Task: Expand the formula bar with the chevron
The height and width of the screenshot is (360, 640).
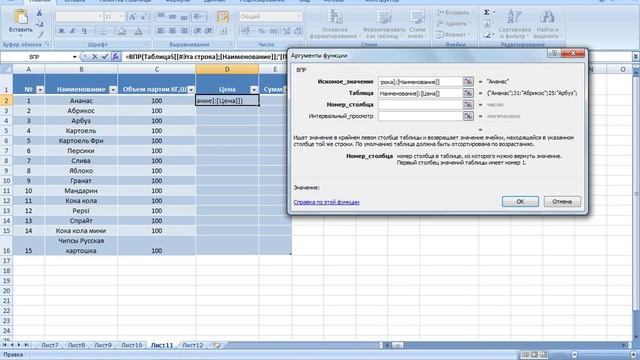Action: pos(636,56)
